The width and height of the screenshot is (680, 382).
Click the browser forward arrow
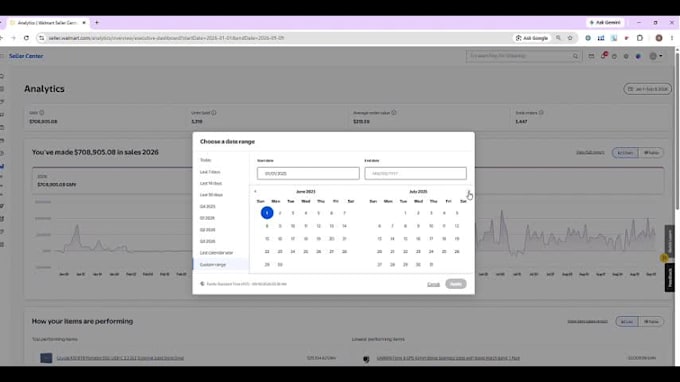pos(13,38)
